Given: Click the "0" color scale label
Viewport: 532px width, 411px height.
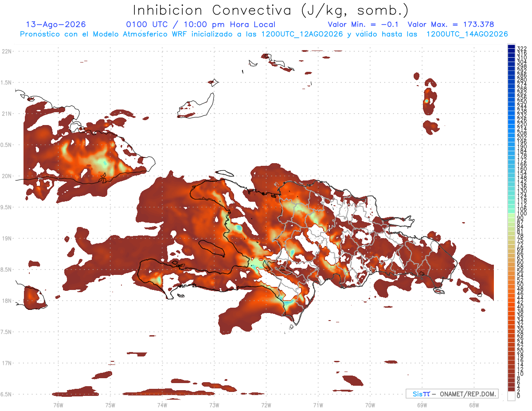Looking at the screenshot, I should (518, 396).
